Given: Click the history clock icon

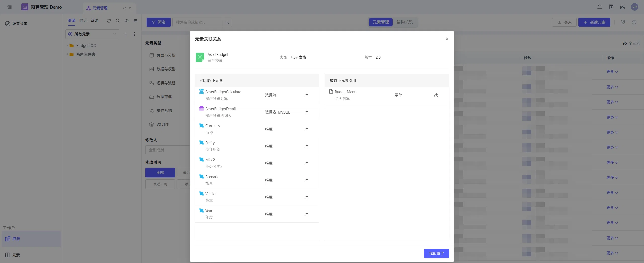Looking at the screenshot, I should coord(634,22).
